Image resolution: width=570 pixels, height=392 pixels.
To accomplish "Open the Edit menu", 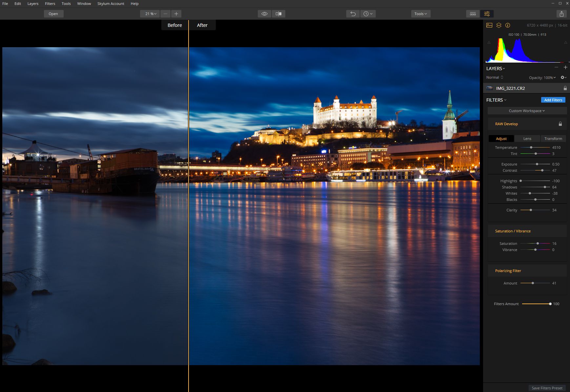I will pos(18,4).
